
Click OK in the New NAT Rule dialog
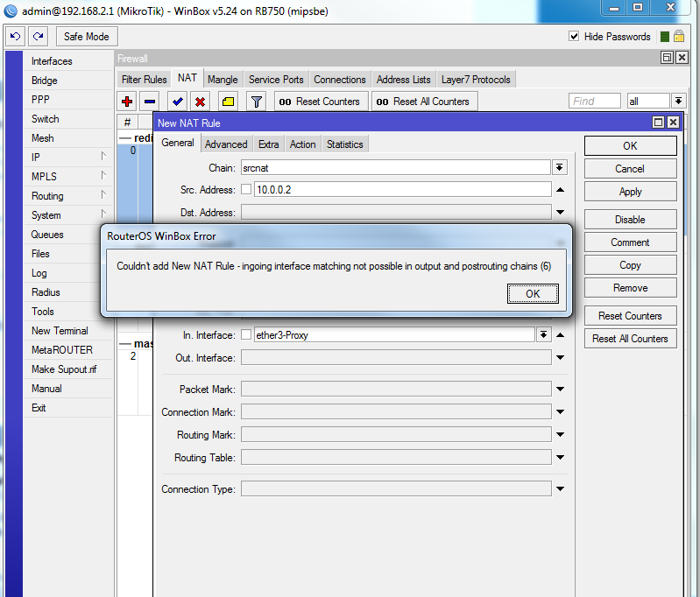coord(631,146)
